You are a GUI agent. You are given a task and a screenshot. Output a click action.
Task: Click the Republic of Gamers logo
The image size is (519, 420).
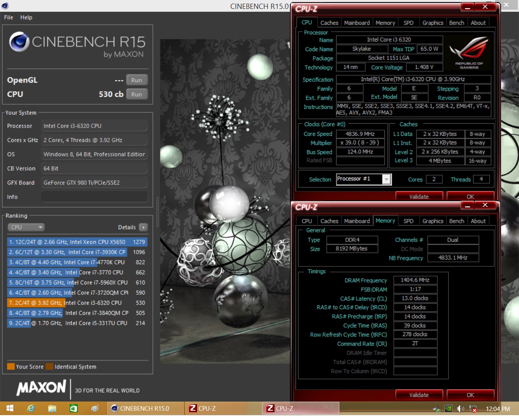[469, 53]
